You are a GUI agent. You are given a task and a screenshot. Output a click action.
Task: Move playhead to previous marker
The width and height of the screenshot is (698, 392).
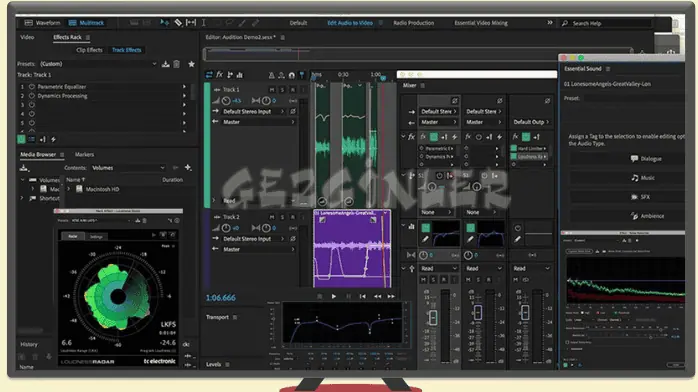point(363,296)
